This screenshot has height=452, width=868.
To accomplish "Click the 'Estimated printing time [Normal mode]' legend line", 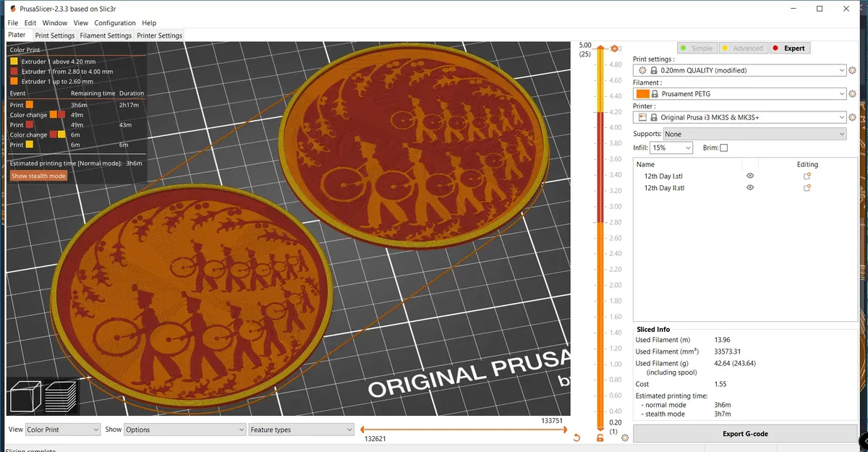I will (x=76, y=163).
